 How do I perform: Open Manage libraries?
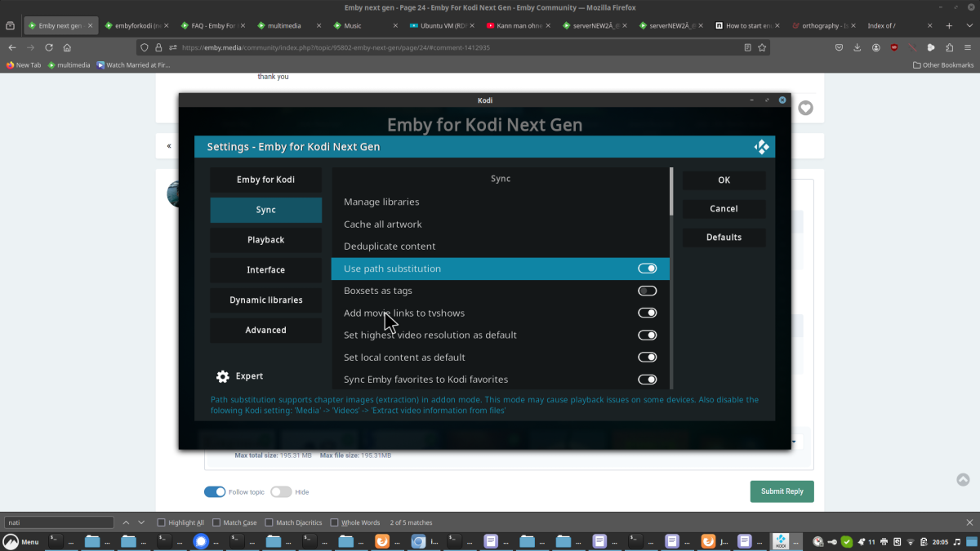tap(500, 202)
